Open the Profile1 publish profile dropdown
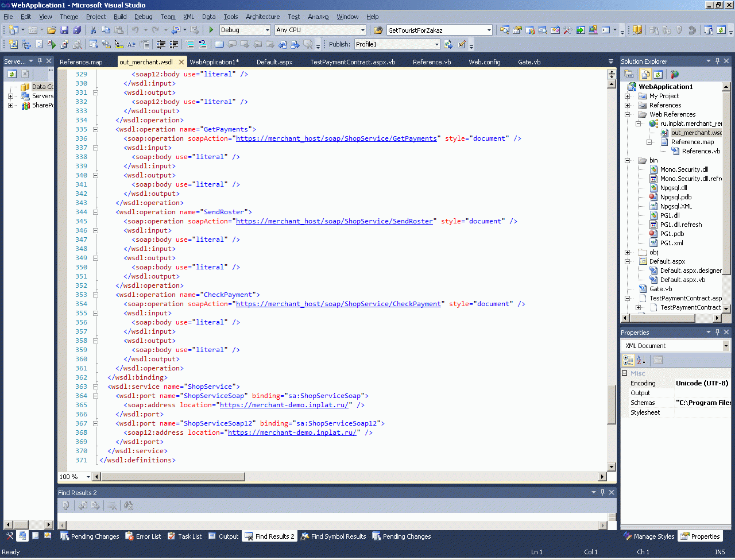The image size is (735, 560). [x=437, y=44]
